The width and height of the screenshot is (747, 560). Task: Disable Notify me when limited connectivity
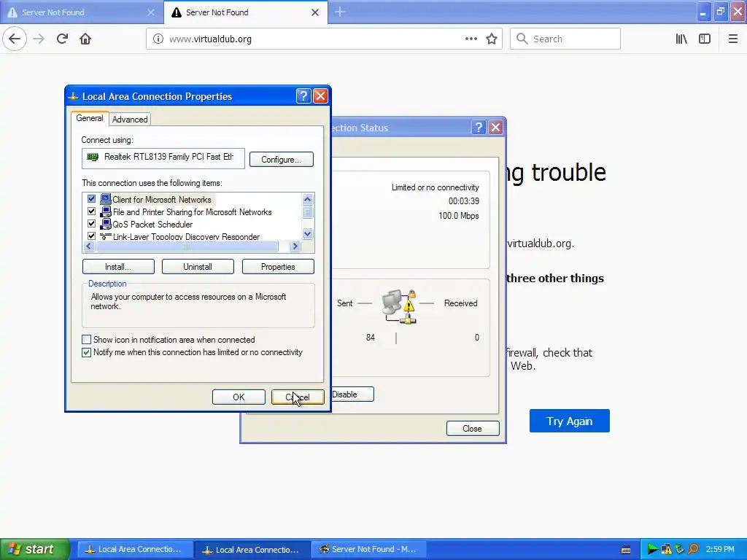tap(86, 352)
